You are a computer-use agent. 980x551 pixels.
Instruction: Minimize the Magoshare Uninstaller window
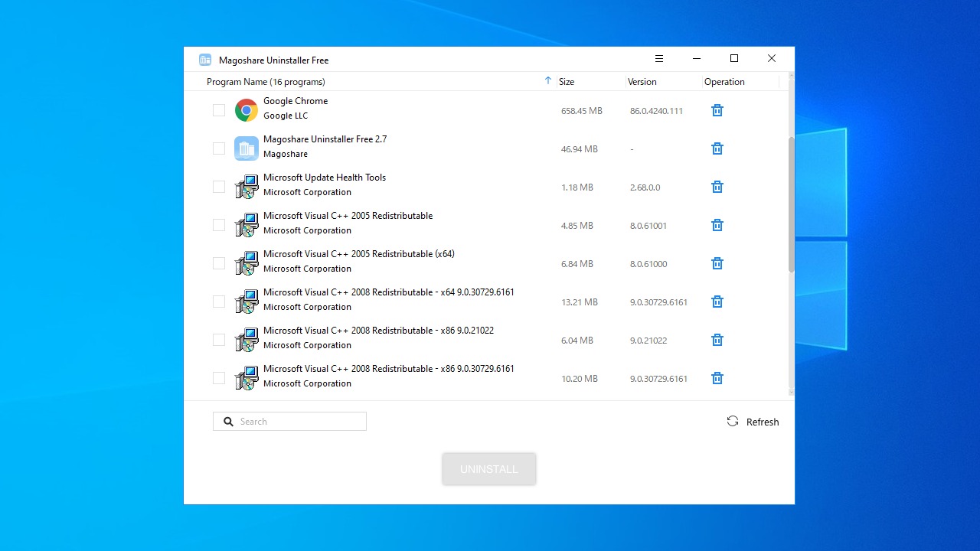697,59
